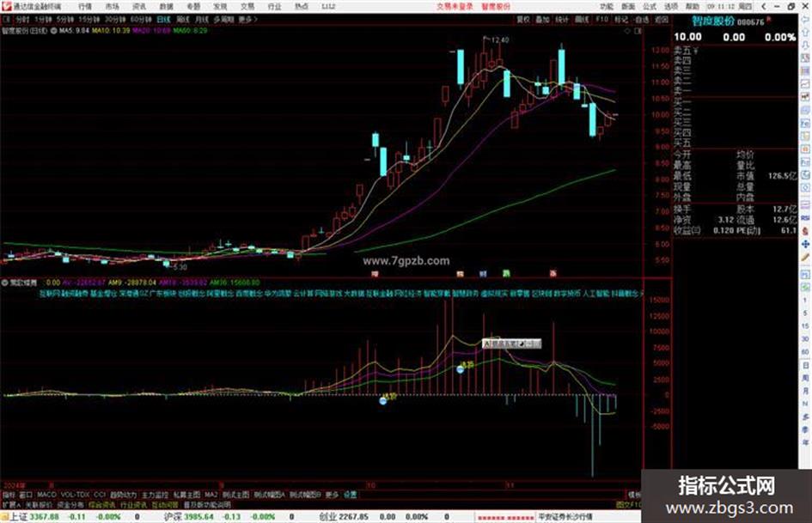Image resolution: width=812 pixels, height=523 pixels.
Task: Open the 版面 menu
Action: click(628, 6)
